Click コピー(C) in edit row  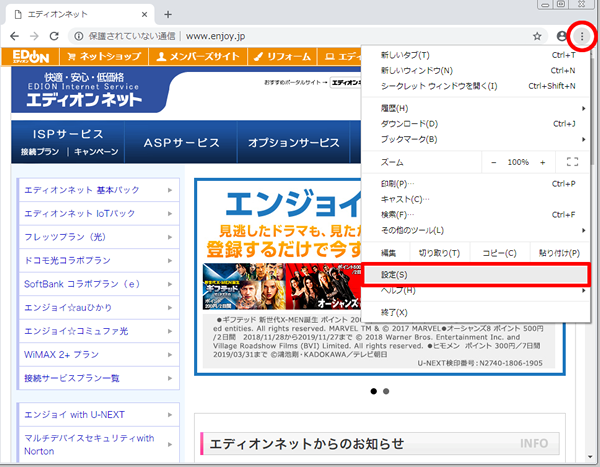click(x=499, y=253)
